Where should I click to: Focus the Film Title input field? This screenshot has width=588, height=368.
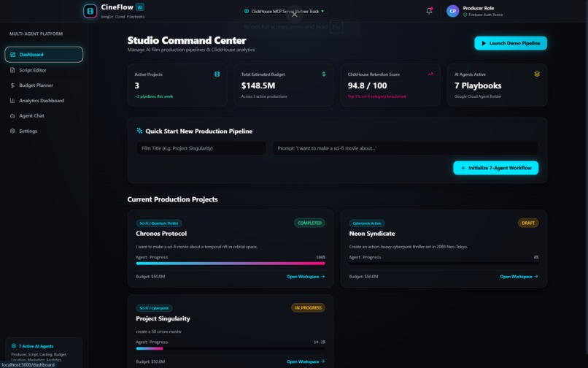tap(201, 148)
